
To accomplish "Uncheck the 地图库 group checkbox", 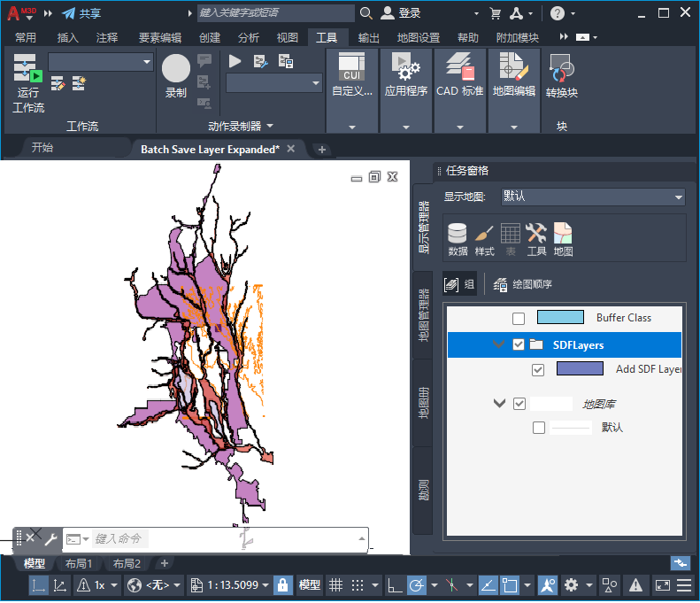I will pyautogui.click(x=519, y=404).
